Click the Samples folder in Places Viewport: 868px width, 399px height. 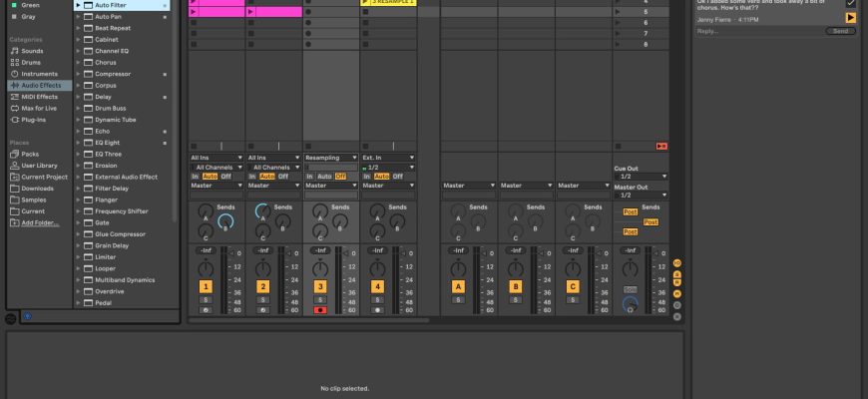click(x=34, y=199)
